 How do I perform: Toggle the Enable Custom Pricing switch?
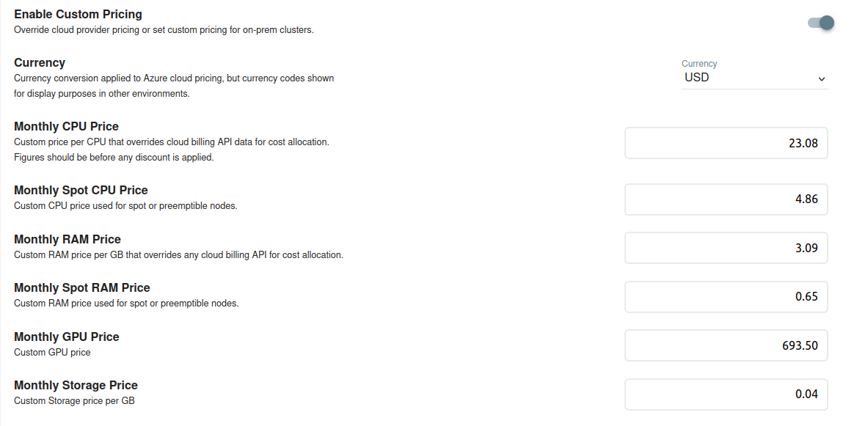pyautogui.click(x=821, y=23)
